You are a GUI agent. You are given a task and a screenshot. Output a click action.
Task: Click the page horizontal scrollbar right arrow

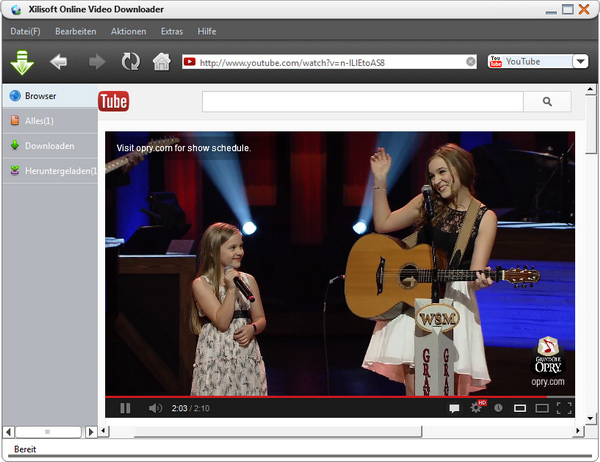click(578, 431)
